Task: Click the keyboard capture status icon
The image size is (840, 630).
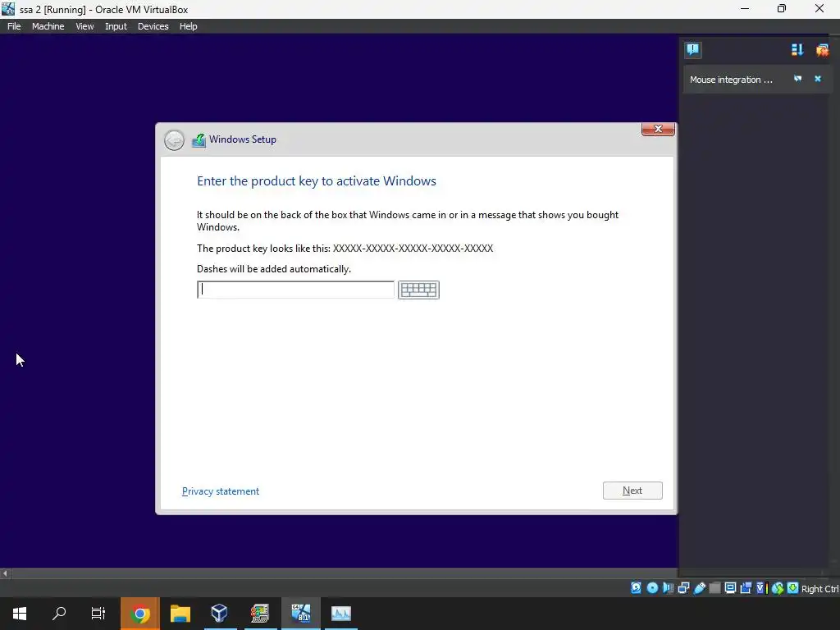Action: 793,588
